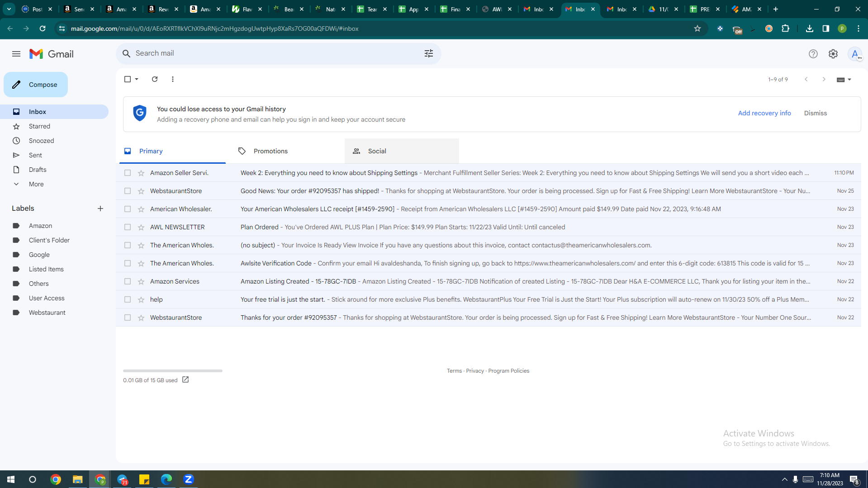This screenshot has width=868, height=488.
Task: Star the Amazon Services listing email
Action: [141, 281]
